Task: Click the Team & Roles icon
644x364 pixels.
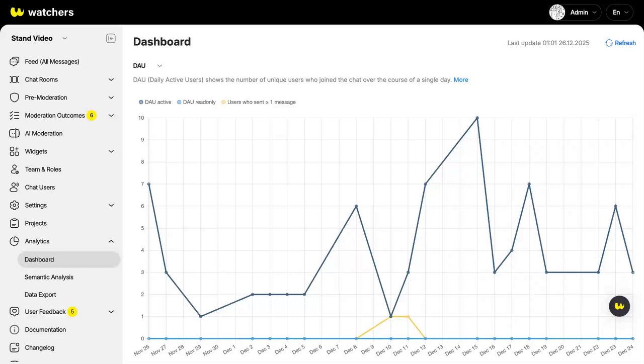Action: point(15,169)
